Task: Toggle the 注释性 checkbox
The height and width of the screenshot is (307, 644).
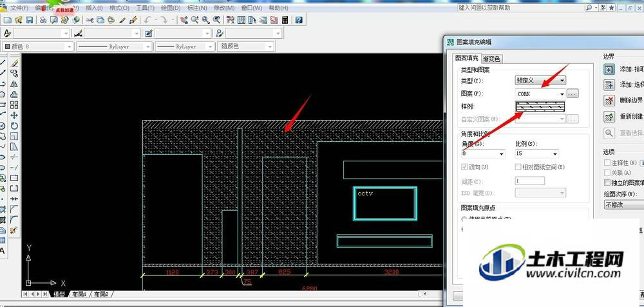Action: [x=607, y=163]
